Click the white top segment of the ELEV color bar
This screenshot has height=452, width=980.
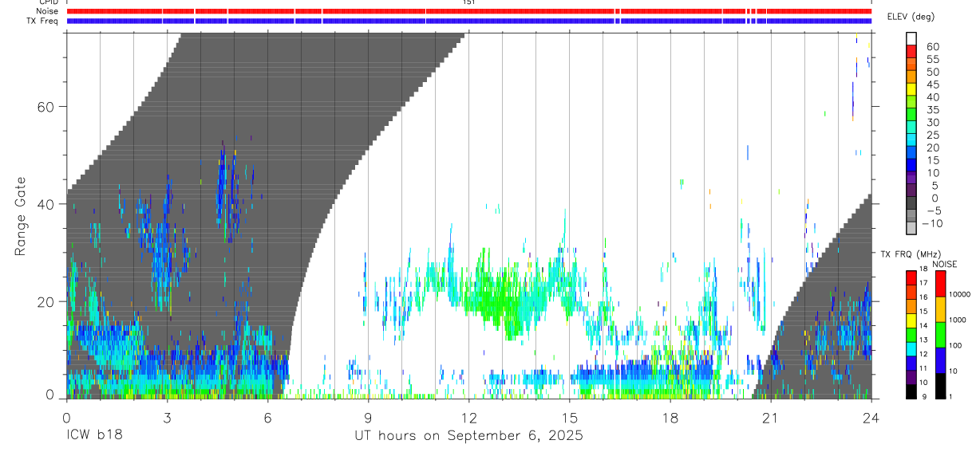911,37
